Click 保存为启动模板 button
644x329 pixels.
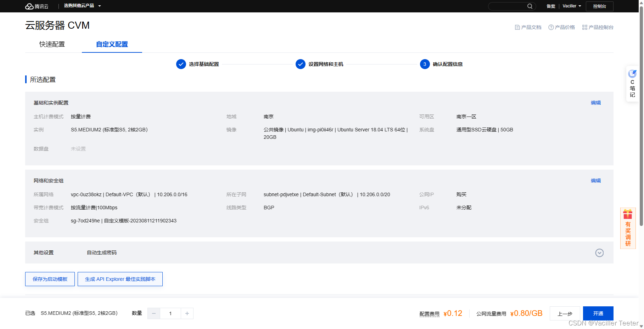tap(50, 279)
